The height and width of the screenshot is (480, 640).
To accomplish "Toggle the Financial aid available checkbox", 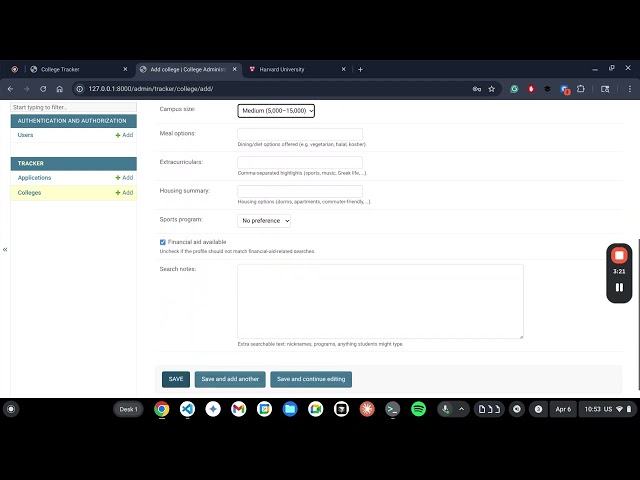I will (162, 242).
